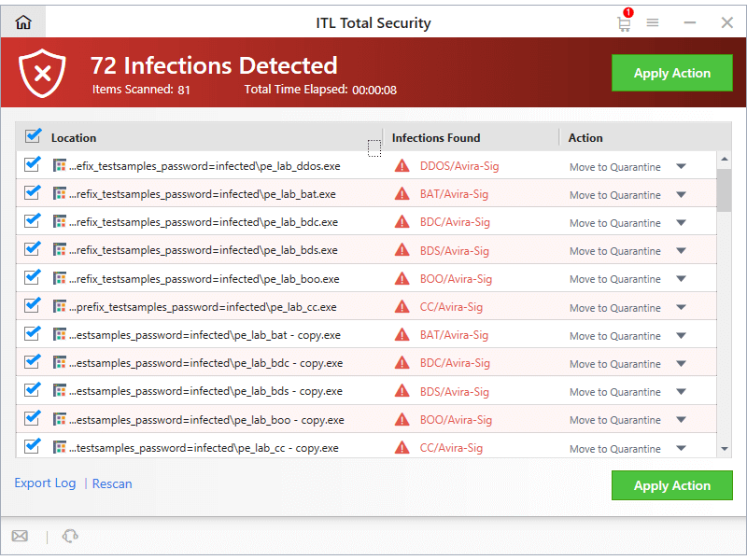
Task: Uncheck the pe_lab_bdc - copy.exe checkbox
Action: click(x=33, y=361)
